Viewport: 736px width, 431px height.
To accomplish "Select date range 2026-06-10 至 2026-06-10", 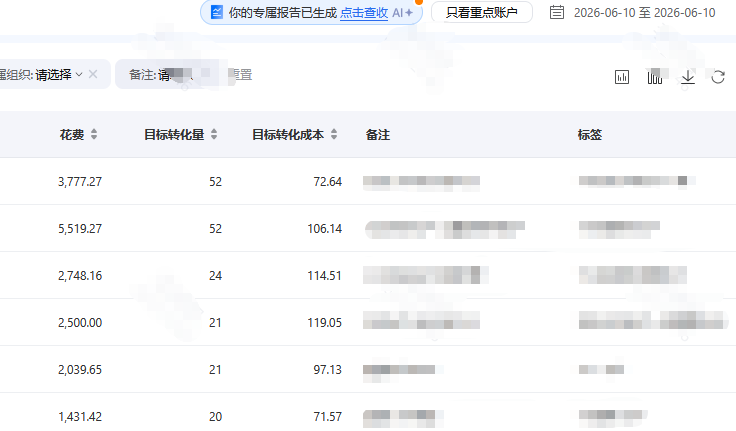I will tap(644, 13).
